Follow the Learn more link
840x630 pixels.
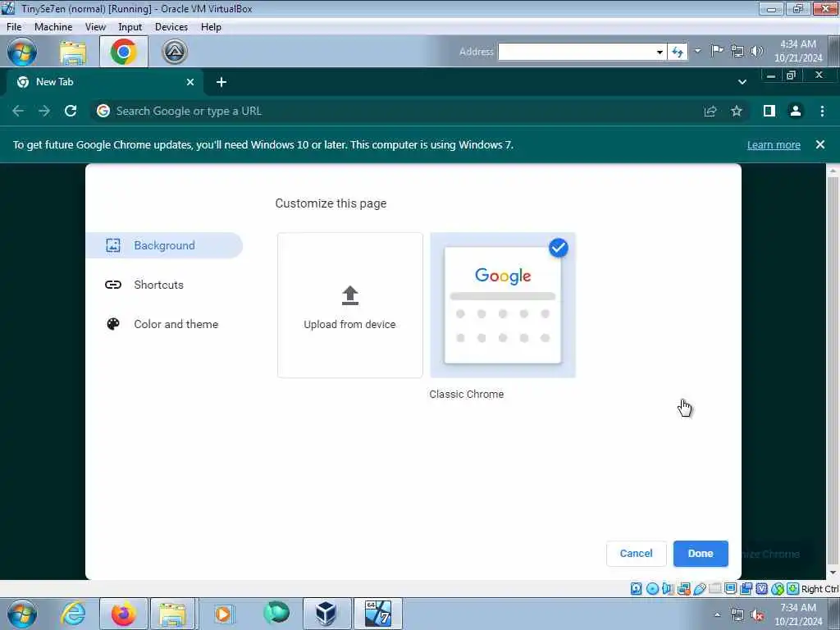[774, 144]
